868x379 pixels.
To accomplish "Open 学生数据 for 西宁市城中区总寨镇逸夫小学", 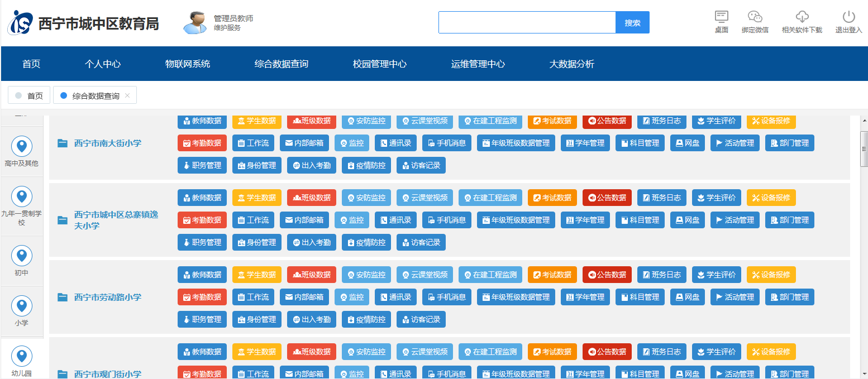I will (257, 198).
